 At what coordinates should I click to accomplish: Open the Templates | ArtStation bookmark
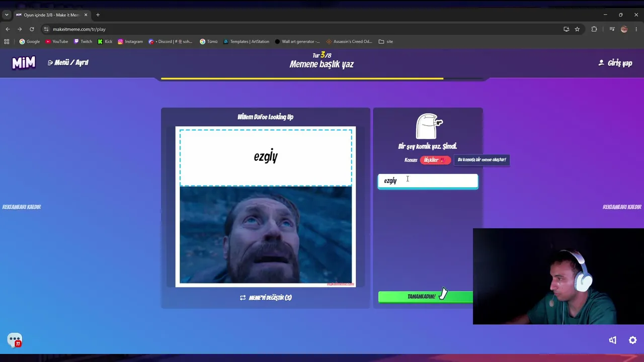246,42
